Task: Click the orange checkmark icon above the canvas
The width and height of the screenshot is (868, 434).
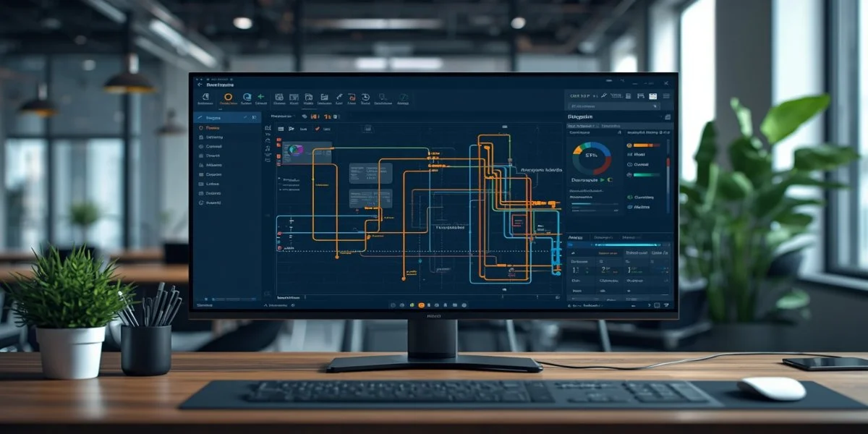Action: pyautogui.click(x=317, y=129)
